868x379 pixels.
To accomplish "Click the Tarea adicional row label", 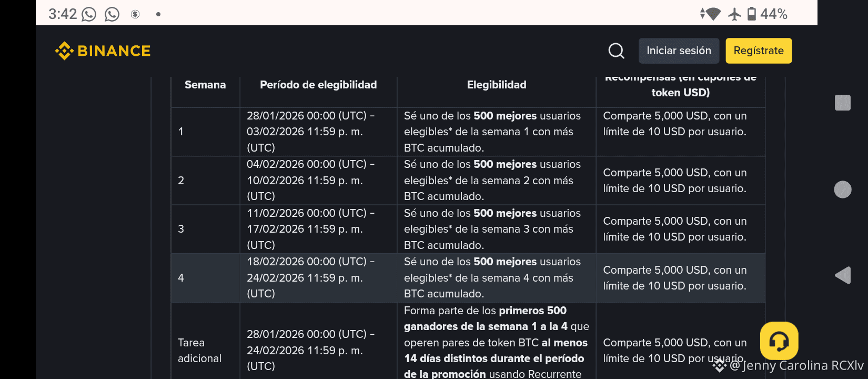I will (x=199, y=351).
